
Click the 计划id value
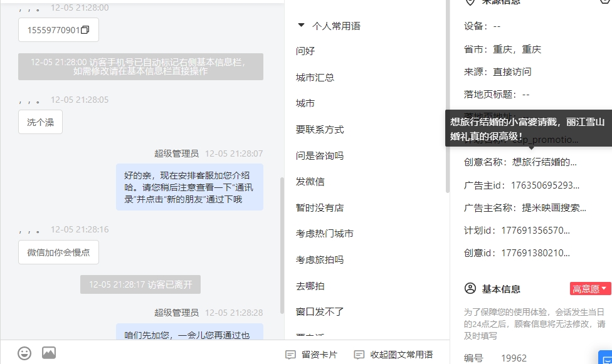pyautogui.click(x=535, y=231)
